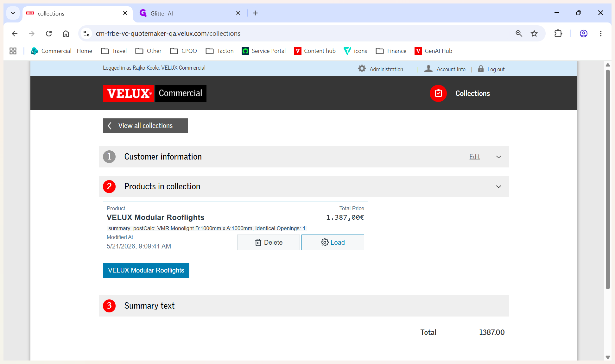615x364 pixels.
Task: Select the collections tab
Action: pyautogui.click(x=77, y=13)
